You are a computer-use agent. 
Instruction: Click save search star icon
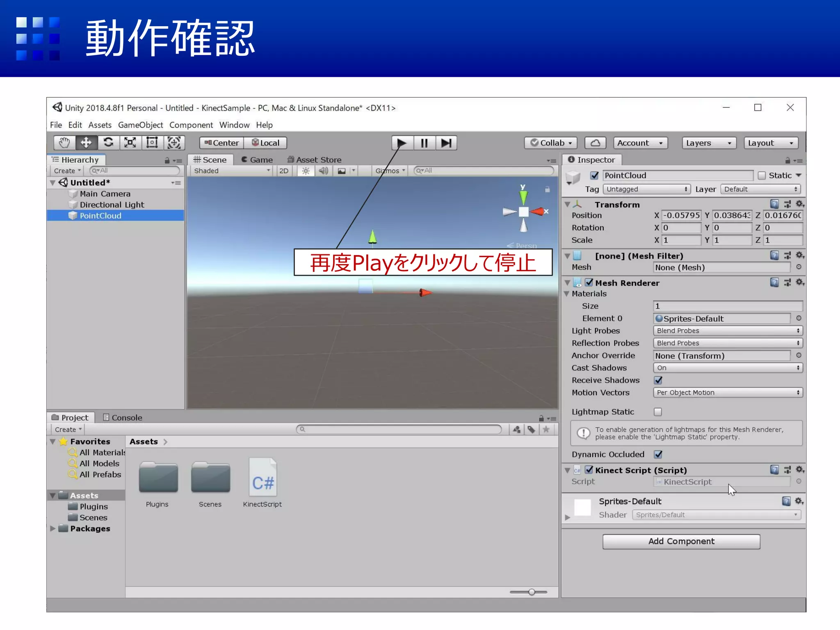pyautogui.click(x=546, y=429)
